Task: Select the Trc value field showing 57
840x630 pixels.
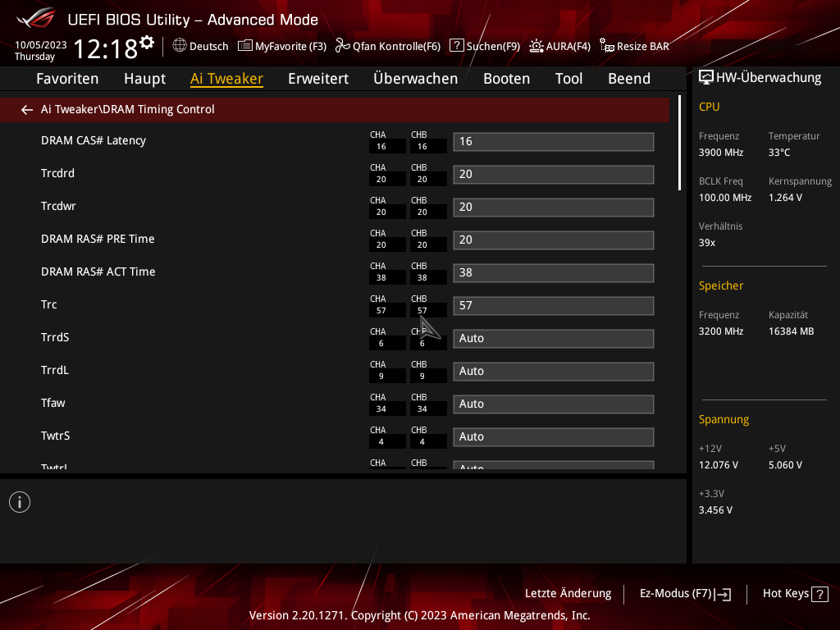Action: pos(554,306)
